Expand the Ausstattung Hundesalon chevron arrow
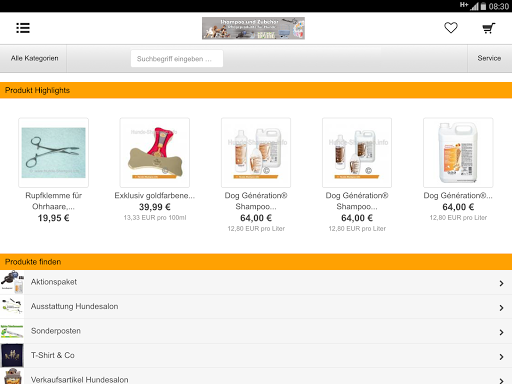 (x=501, y=308)
